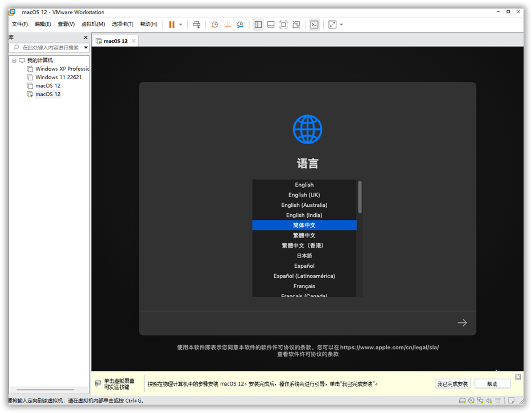
Task: Click the hard disk status icon
Action: click(462, 401)
